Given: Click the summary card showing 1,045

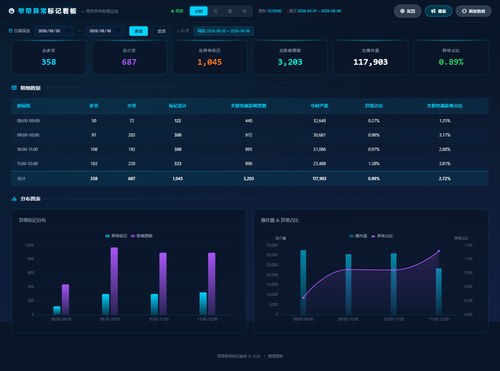Looking at the screenshot, I should 210,57.
